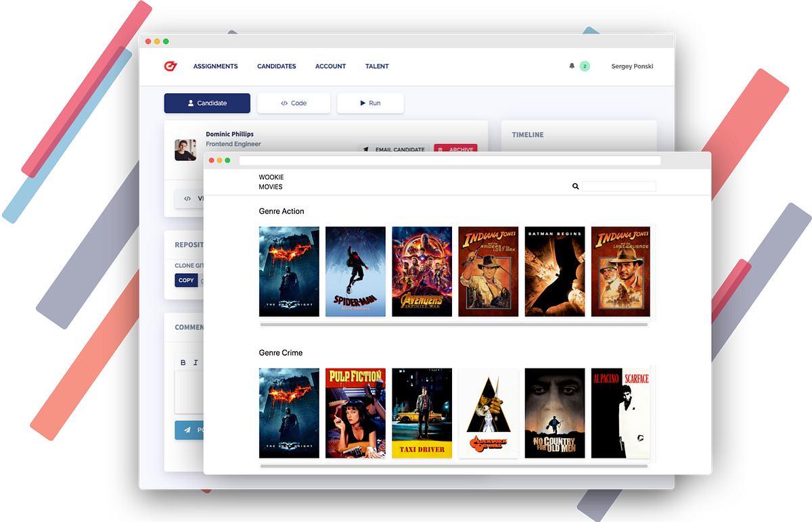812x522 pixels.
Task: Switch to the Candidate tab
Action: pyautogui.click(x=207, y=103)
